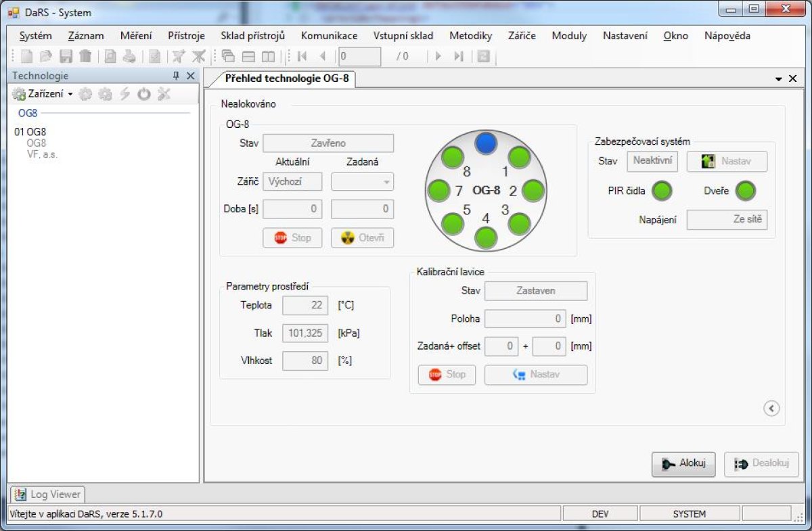Screen dimensions: 812x531
Task: Click the lightning bolt icon in Technologie panel
Action: pyautogui.click(x=125, y=95)
